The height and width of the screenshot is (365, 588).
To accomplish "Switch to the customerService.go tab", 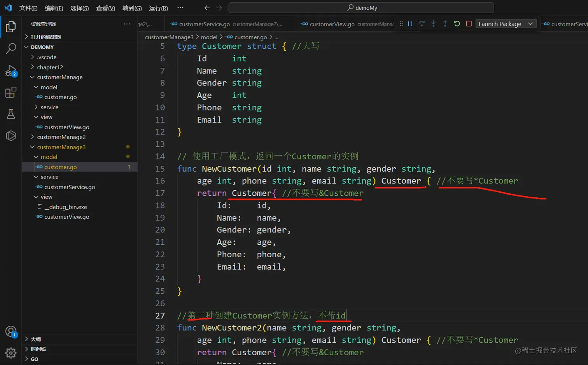I will (x=204, y=24).
